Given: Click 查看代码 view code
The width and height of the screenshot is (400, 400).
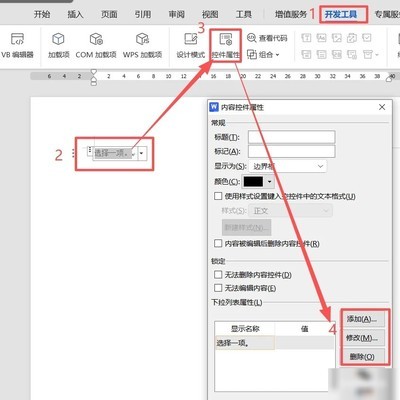Looking at the screenshot, I should coord(267,38).
